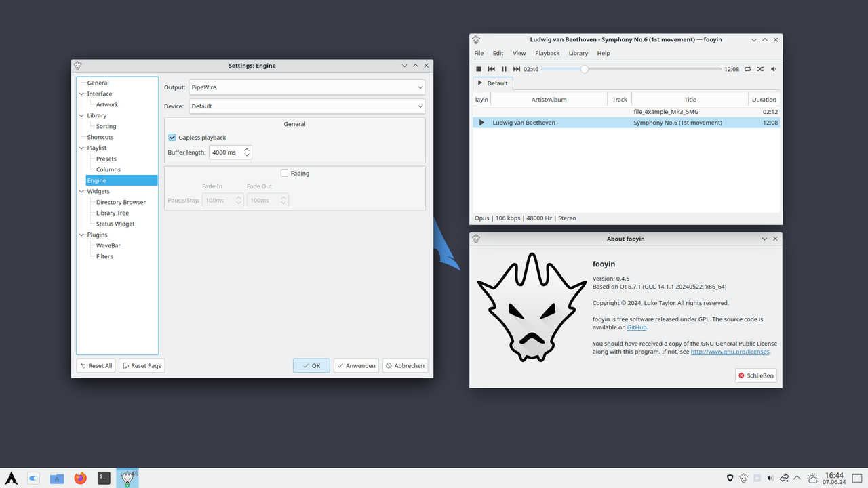Click the OK button in Settings
Image resolution: width=868 pixels, height=488 pixels.
(312, 365)
